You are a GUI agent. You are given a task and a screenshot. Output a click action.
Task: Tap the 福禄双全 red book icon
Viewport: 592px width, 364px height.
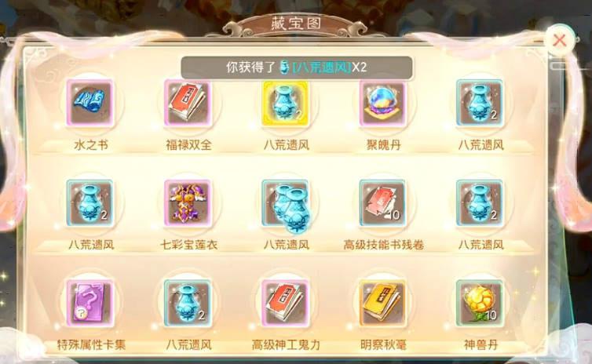(x=188, y=103)
